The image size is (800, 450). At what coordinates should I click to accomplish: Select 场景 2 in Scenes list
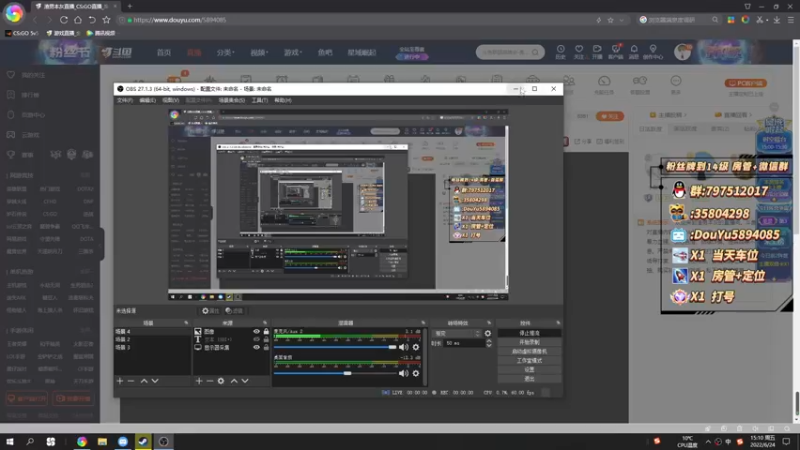(x=152, y=339)
